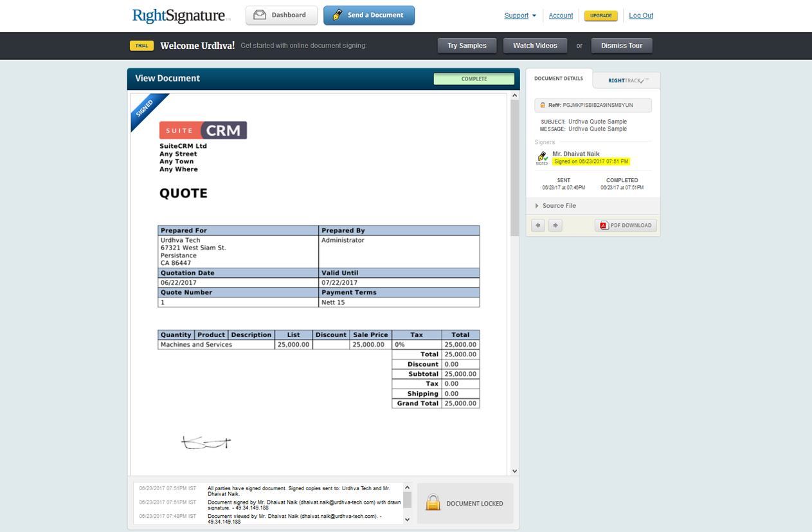This screenshot has width=812, height=532.
Task: Click the document viewer scrollbar thumb
Action: [x=514, y=168]
